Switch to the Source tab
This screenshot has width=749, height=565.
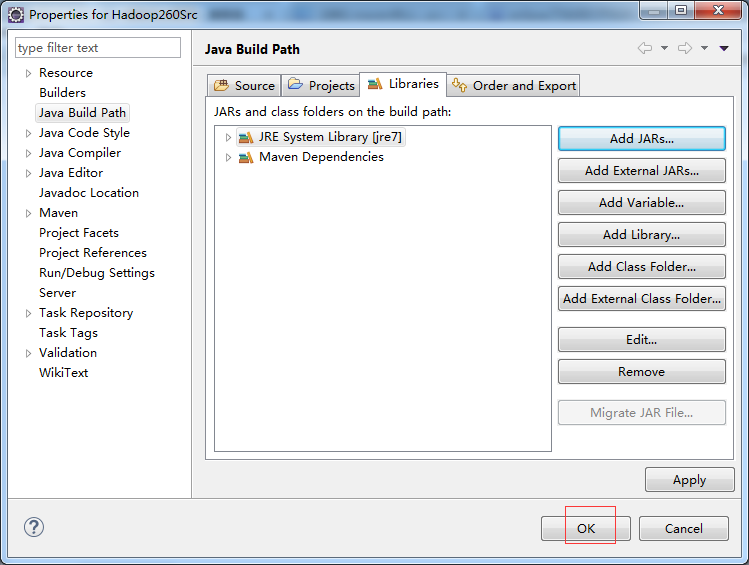(x=244, y=85)
